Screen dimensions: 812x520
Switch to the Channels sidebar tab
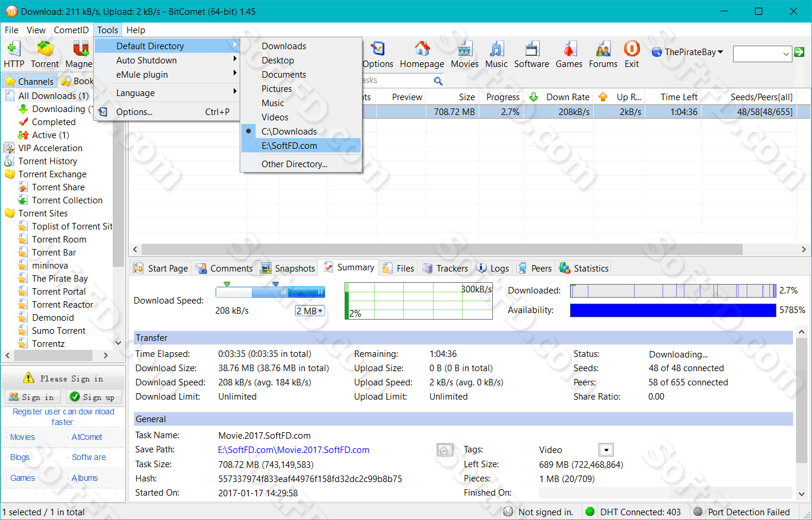point(30,81)
